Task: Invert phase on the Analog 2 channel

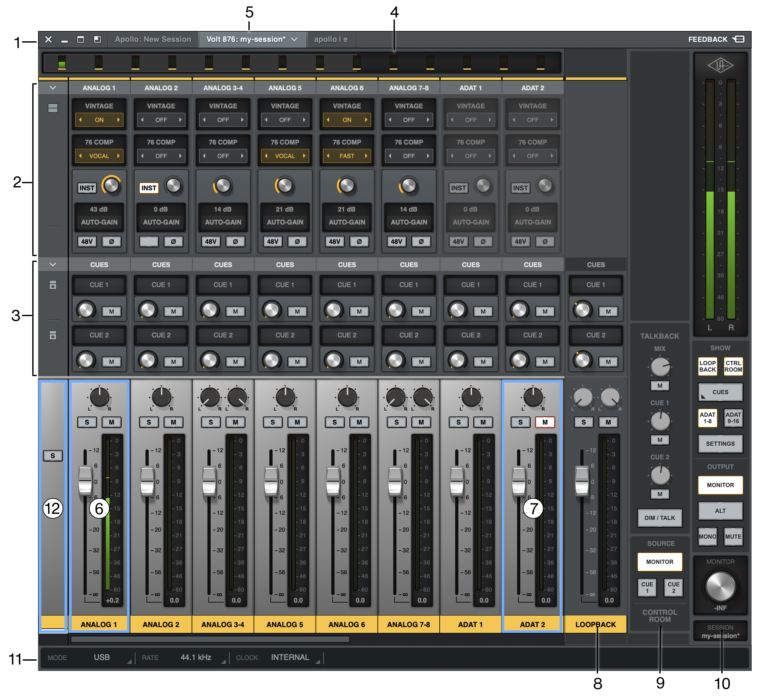Action: (174, 241)
